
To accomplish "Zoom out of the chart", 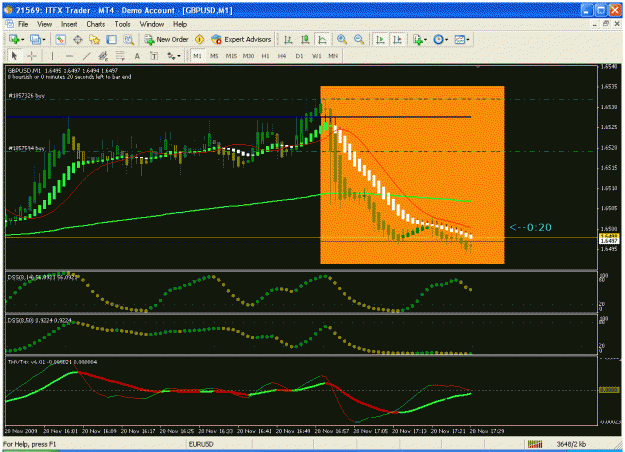I will [359, 39].
